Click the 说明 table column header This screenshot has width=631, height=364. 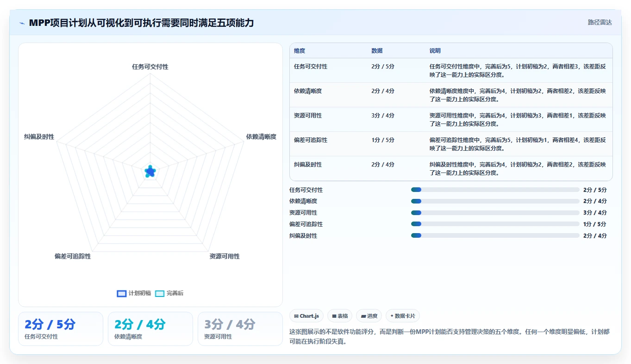[x=435, y=51]
